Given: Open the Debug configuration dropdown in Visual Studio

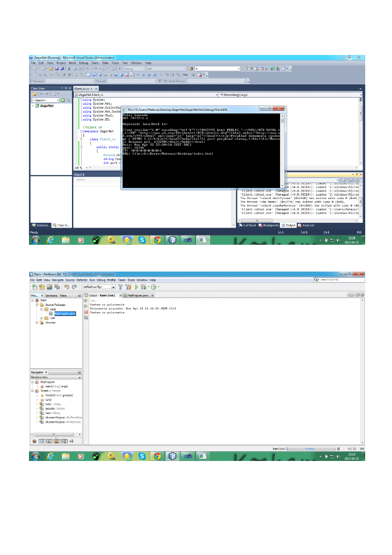Looking at the screenshot, I should pyautogui.click(x=134, y=69).
